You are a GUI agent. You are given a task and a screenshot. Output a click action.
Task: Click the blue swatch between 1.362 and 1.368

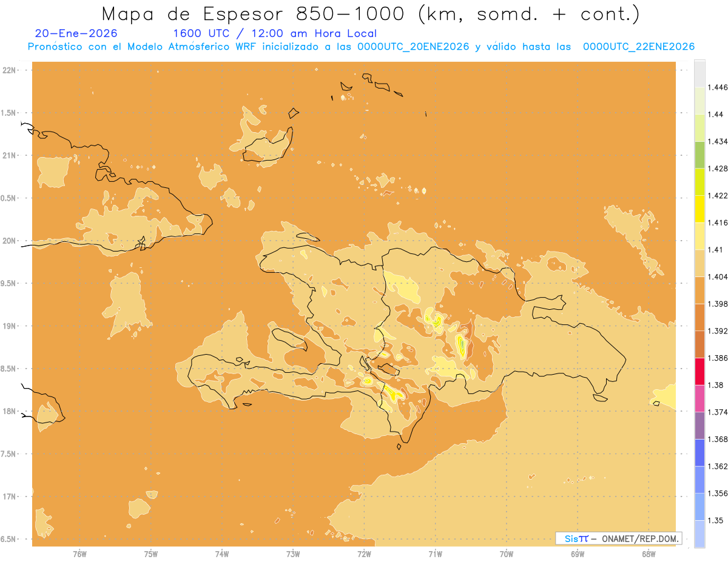[699, 452]
